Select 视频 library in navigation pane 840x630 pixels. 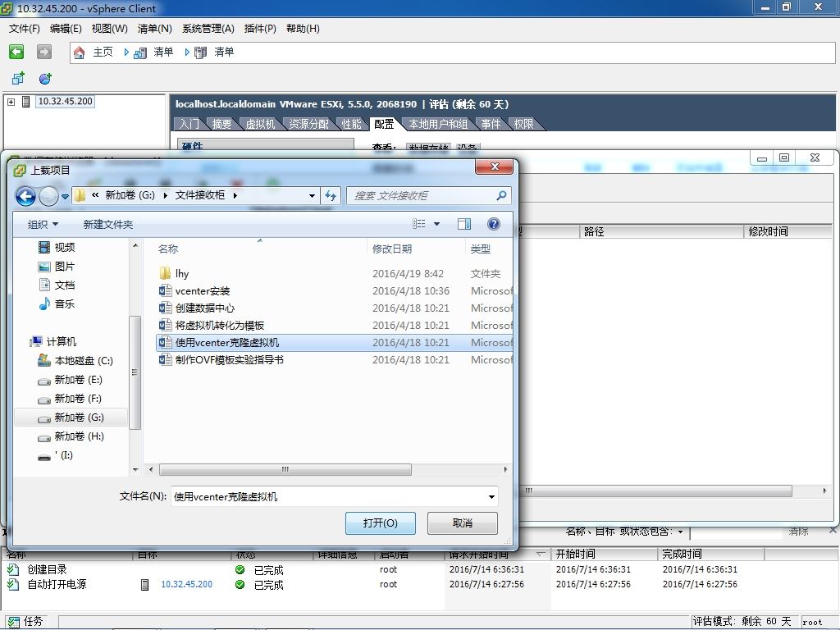point(57,247)
